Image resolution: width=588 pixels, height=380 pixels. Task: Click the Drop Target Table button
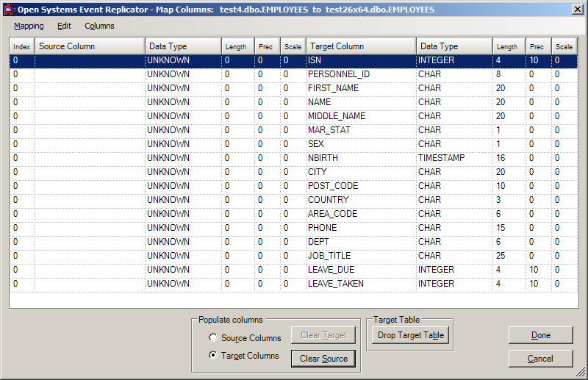pos(411,335)
